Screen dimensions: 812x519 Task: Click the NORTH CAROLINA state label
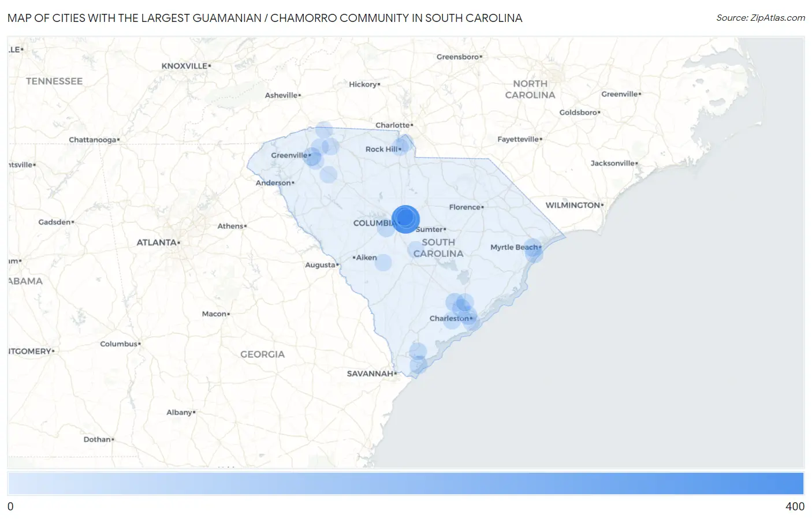[530, 89]
